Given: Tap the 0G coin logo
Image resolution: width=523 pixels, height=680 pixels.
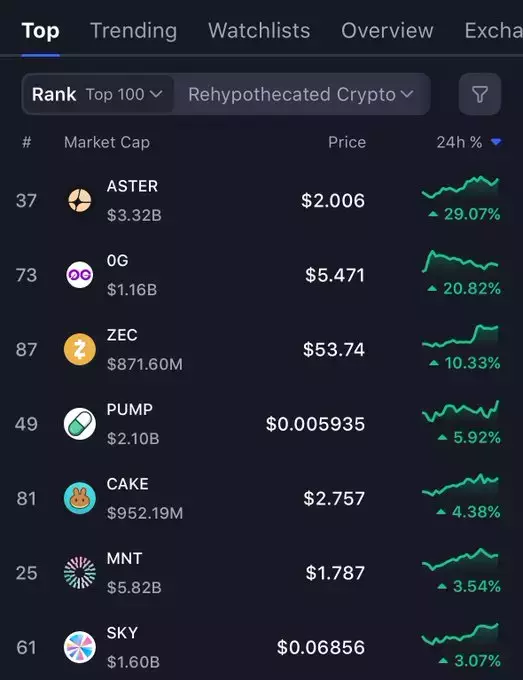Looking at the screenshot, I should tap(80, 275).
